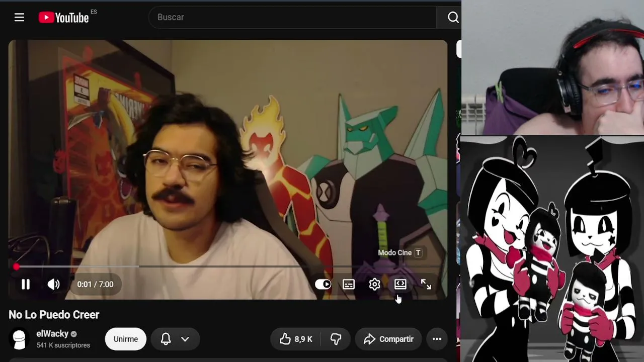Click the black and white mime cartoon image
This screenshot has width=644, height=362.
point(552,249)
